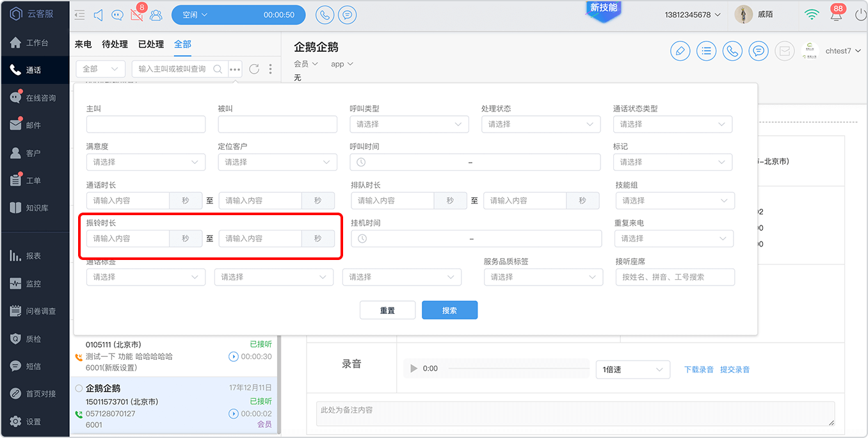Image resolution: width=868 pixels, height=438 pixels.
Task: Switch to 来电 tab
Action: (83, 44)
